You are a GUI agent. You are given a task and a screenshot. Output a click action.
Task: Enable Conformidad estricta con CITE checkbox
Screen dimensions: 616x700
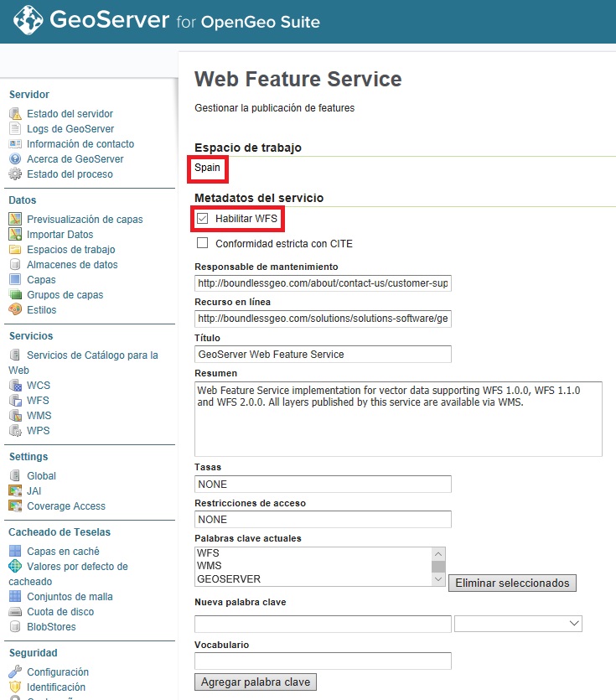tap(202, 243)
